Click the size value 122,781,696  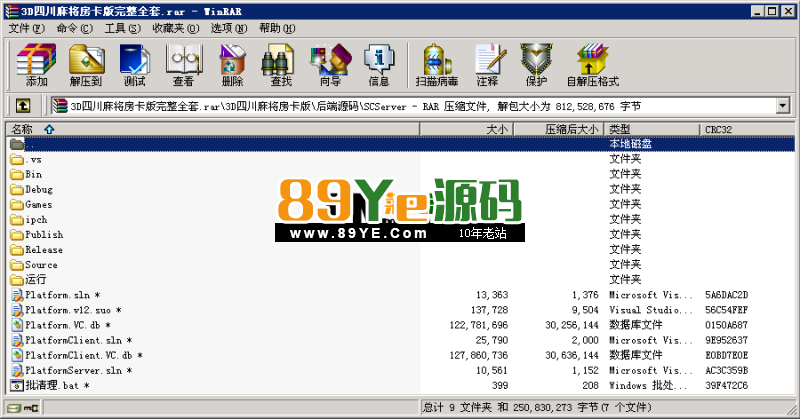(x=479, y=325)
